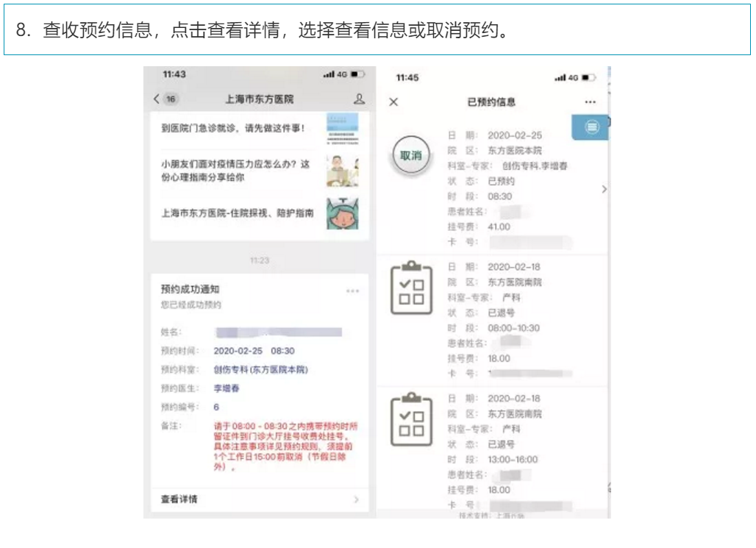Image resolution: width=756 pixels, height=548 pixels.
Task: Tap the back chevron in 上海市东方医院 chat
Action: pos(156,99)
